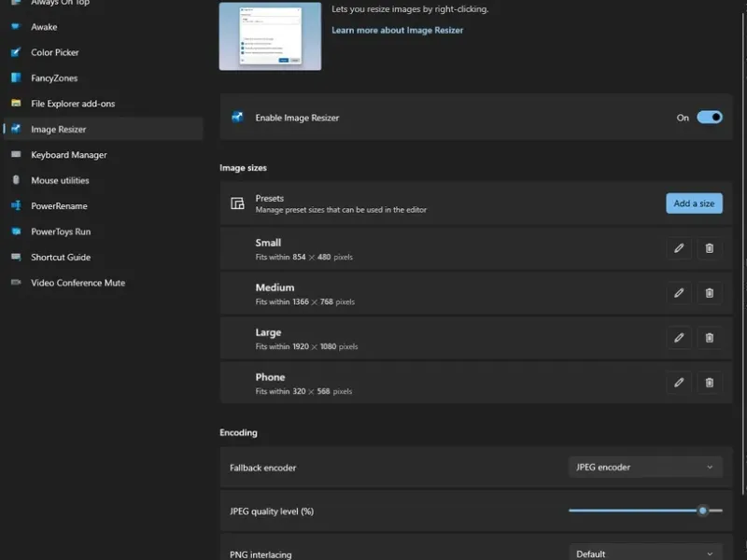This screenshot has width=747, height=560.
Task: Delete the Phone preset size
Action: pyautogui.click(x=710, y=383)
